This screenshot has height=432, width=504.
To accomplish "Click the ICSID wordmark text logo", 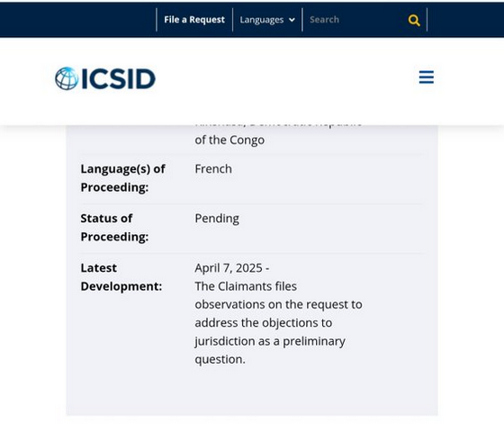I will pyautogui.click(x=119, y=79).
